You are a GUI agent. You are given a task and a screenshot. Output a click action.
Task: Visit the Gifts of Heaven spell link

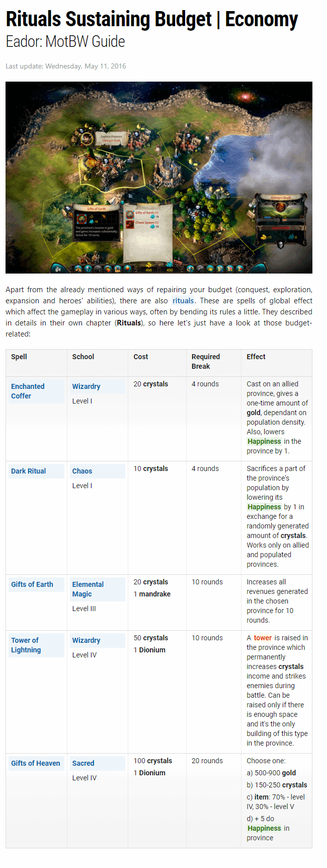[35, 763]
